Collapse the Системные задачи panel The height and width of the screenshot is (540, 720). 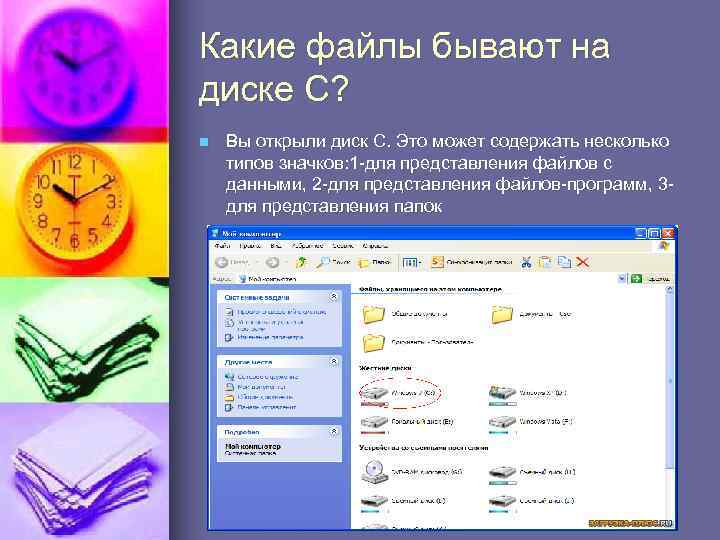[x=334, y=297]
